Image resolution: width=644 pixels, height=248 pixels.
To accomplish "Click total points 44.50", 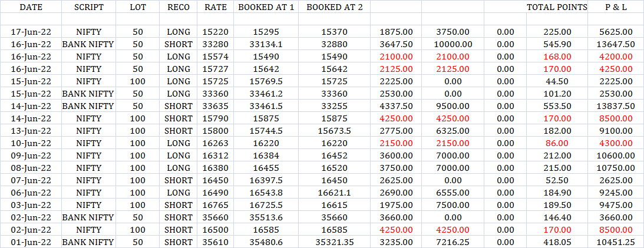I will pyautogui.click(x=557, y=81).
